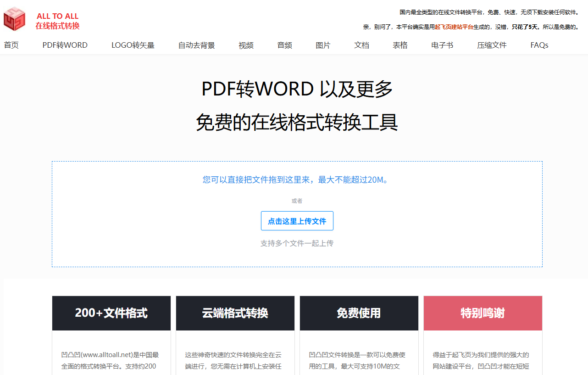Click the 200+文件格式 feature card header
Image resolution: width=588 pixels, height=375 pixels.
tap(111, 313)
